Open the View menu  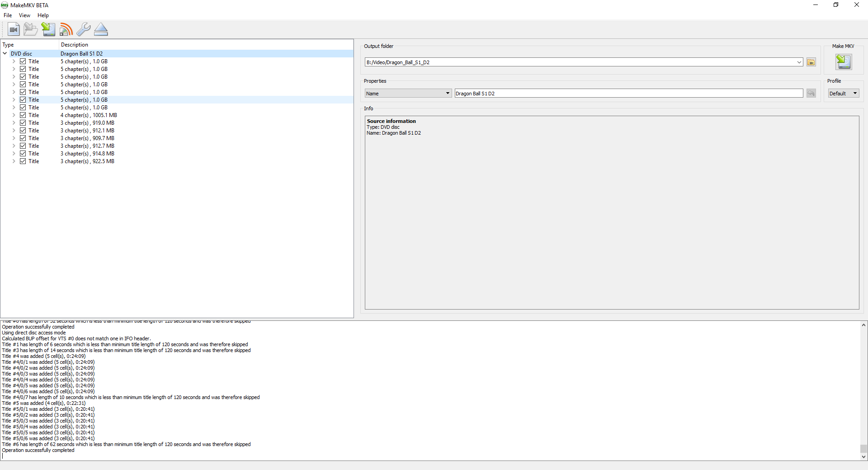pos(24,15)
